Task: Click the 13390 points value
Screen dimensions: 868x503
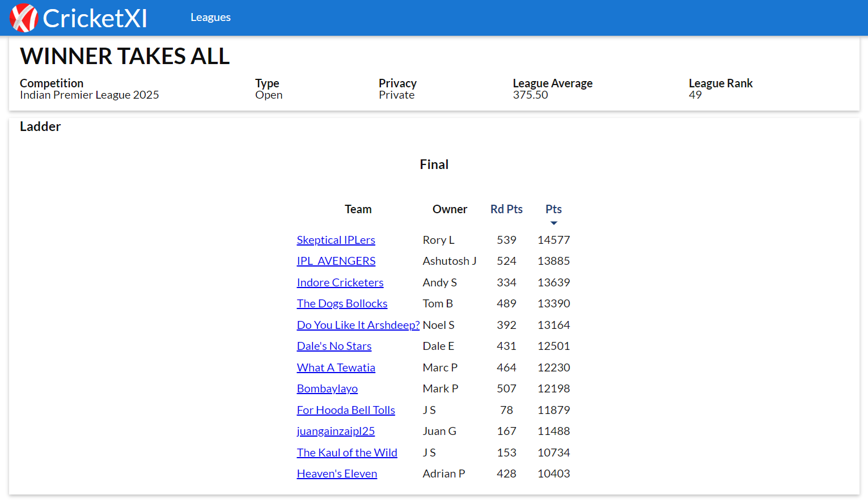Action: pos(553,303)
